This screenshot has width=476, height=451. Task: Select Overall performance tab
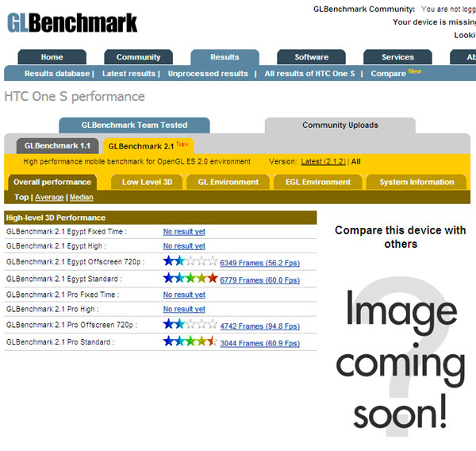[52, 182]
